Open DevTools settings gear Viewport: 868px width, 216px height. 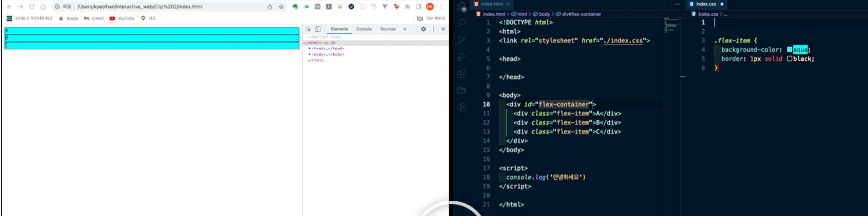pos(423,29)
